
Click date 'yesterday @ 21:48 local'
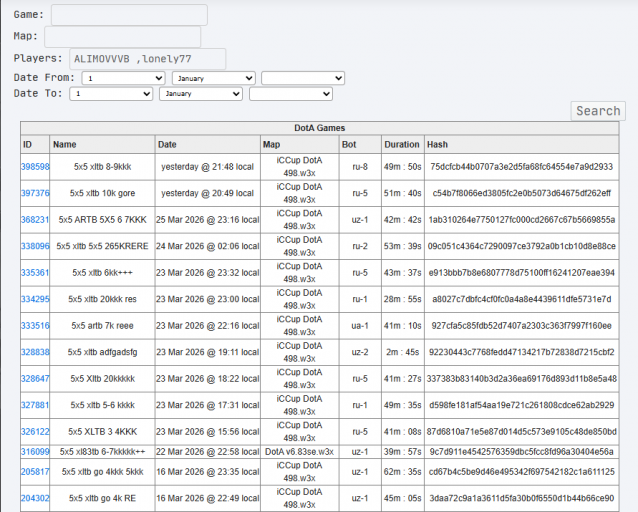click(208, 166)
